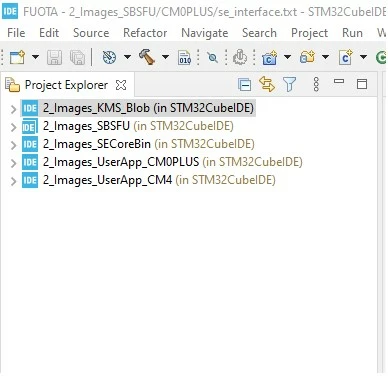
Task: Click the Save All toolbar icon
Action: (78, 57)
